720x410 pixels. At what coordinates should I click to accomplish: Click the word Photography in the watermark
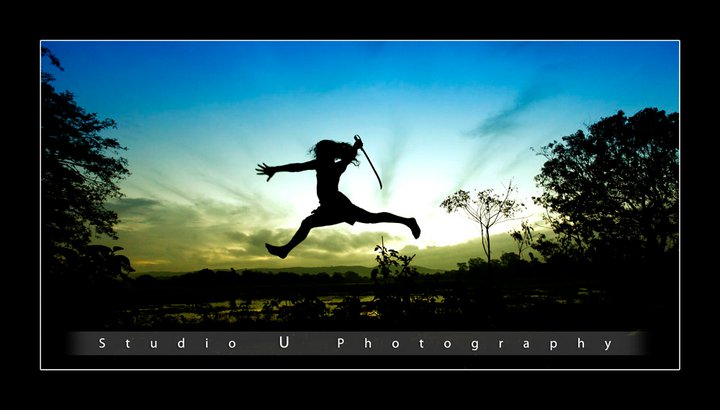(x=475, y=344)
